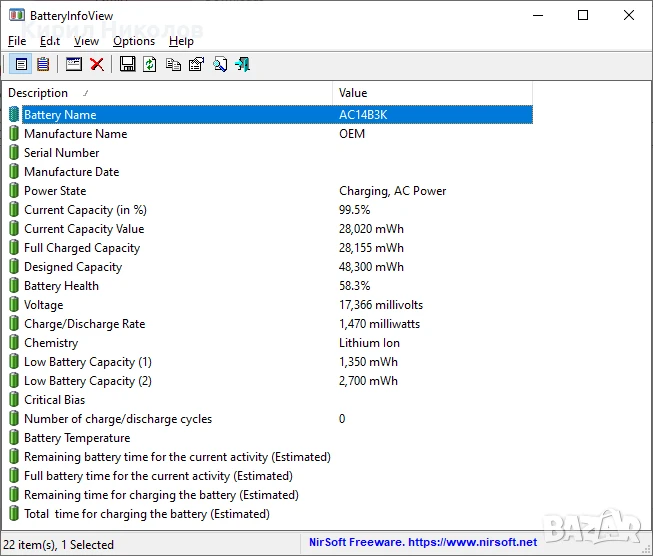653x556 pixels.
Task: Click the red X delete icon
Action: pyautogui.click(x=97, y=65)
